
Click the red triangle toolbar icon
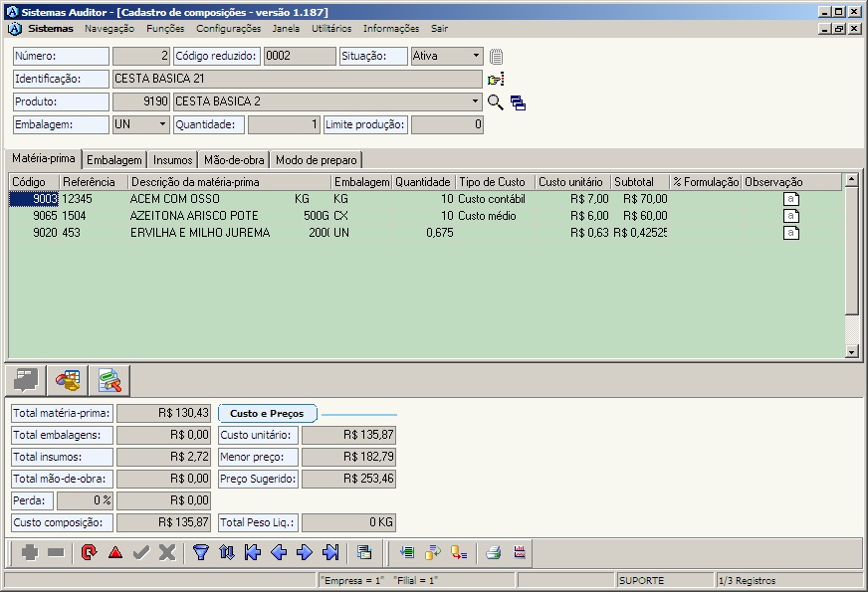[x=115, y=553]
